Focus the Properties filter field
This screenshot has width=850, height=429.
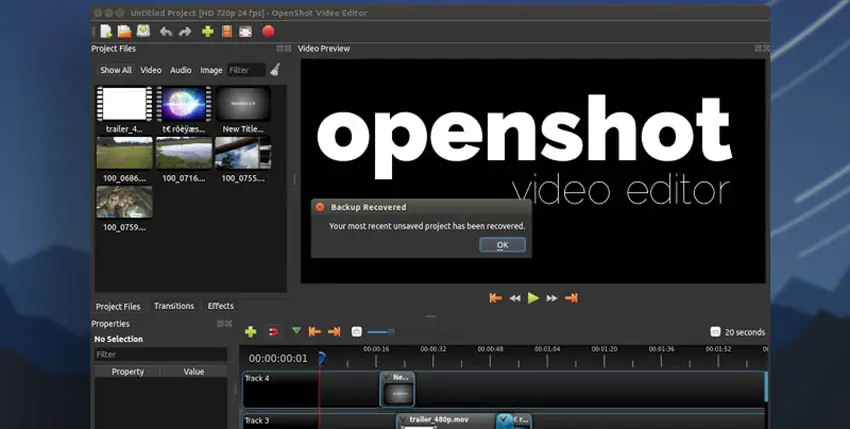click(160, 355)
